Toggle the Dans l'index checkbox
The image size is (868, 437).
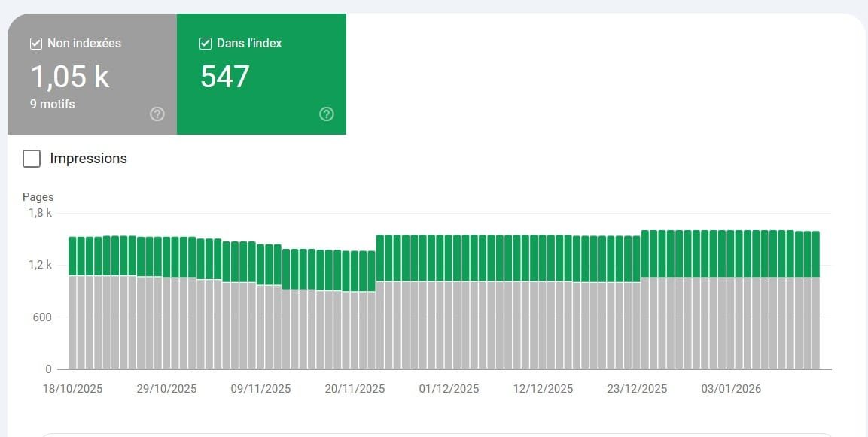(206, 44)
